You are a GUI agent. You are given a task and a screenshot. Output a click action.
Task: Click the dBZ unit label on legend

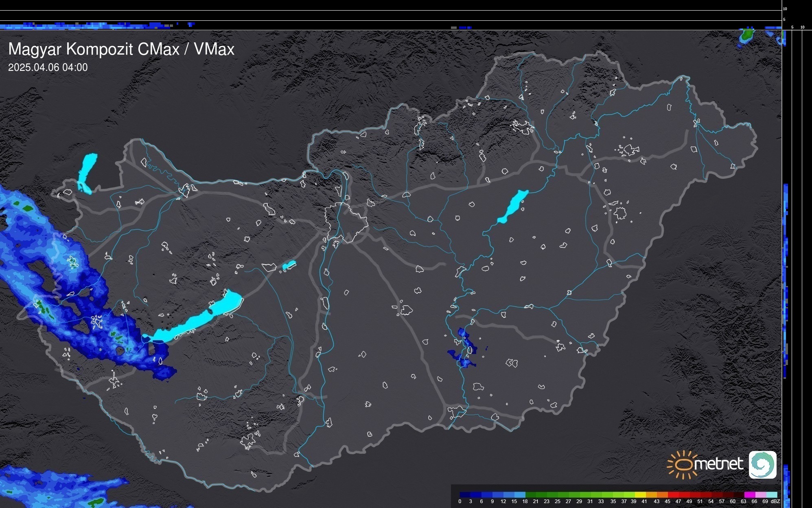coord(775,501)
